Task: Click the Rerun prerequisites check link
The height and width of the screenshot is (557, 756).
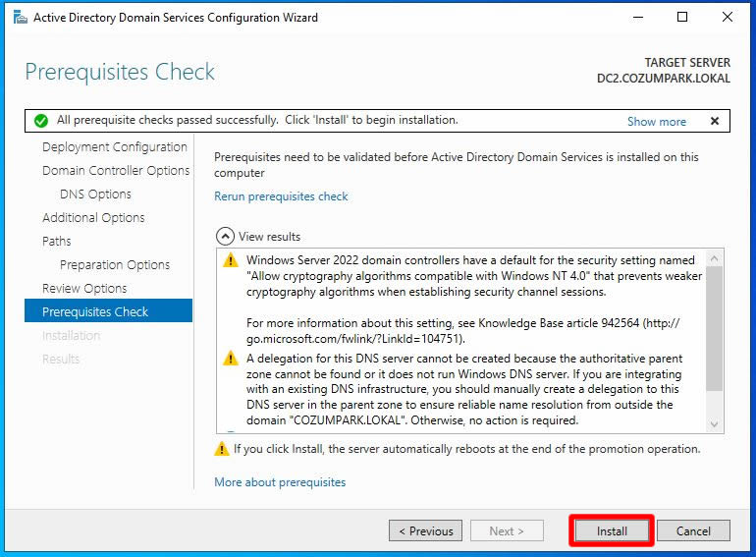Action: [x=281, y=196]
